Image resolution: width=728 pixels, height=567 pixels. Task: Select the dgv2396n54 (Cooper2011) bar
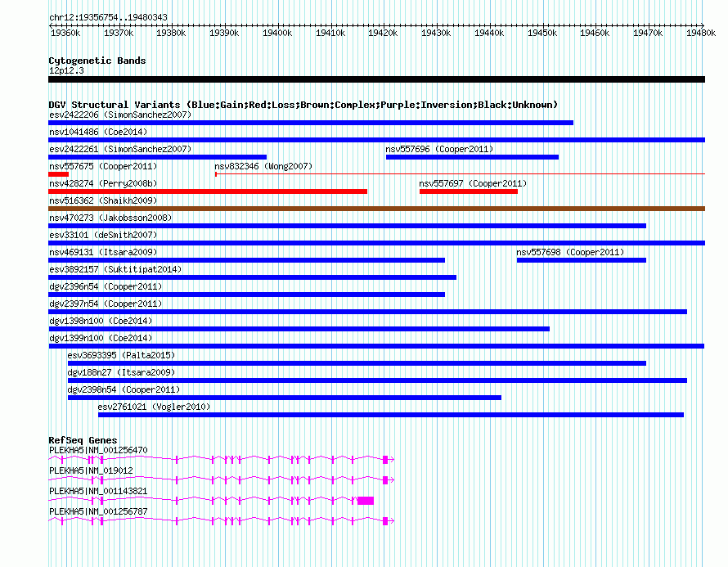click(246, 295)
